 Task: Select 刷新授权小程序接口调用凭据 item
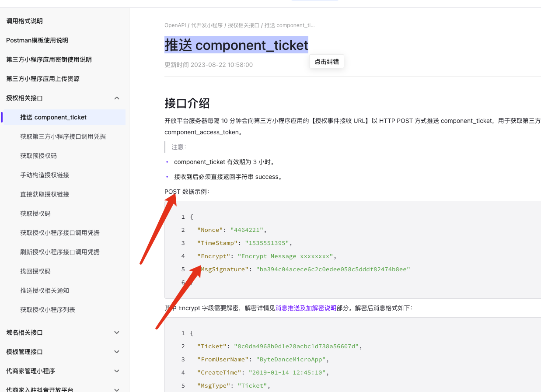[60, 252]
